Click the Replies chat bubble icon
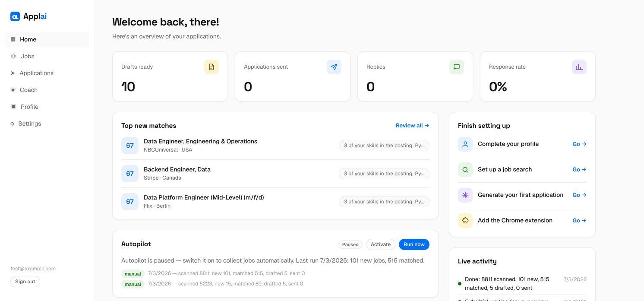Image resolution: width=644 pixels, height=301 pixels. click(457, 67)
